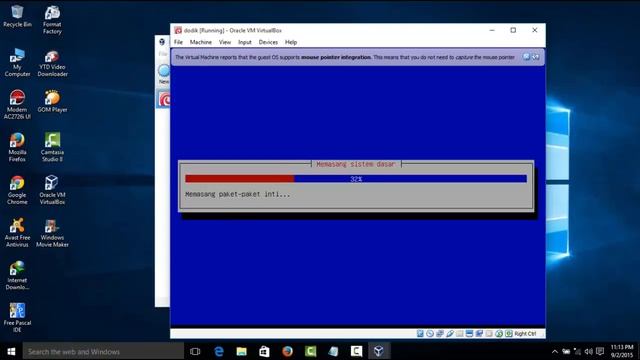This screenshot has width=640, height=360.
Task: Click the video capture indicator in VirtualBox status bar
Action: click(x=479, y=333)
